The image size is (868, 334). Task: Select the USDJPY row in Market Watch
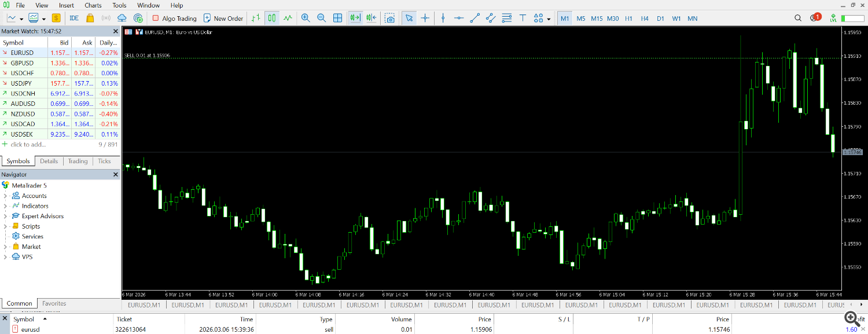click(x=23, y=83)
